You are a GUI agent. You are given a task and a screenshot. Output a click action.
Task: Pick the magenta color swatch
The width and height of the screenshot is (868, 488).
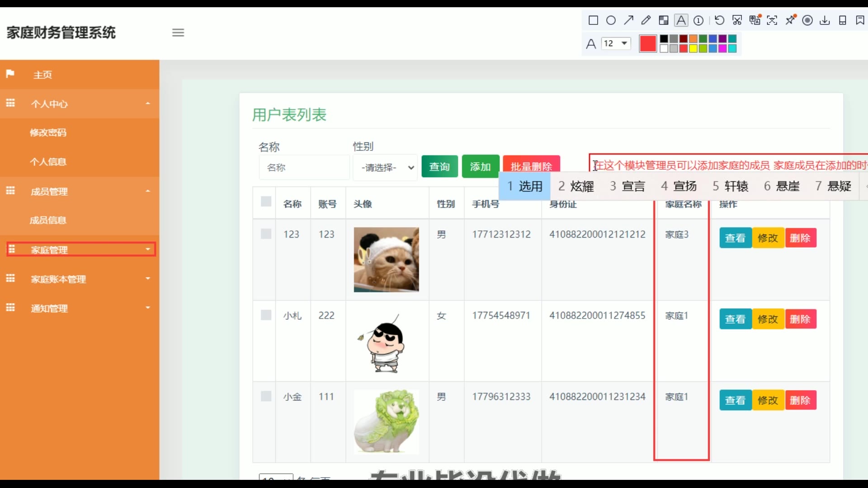click(722, 48)
